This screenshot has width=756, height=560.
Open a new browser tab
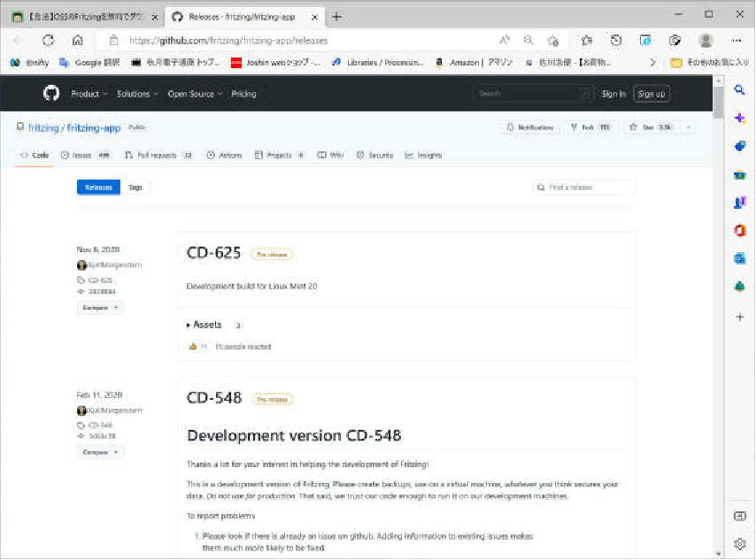pos(337,17)
